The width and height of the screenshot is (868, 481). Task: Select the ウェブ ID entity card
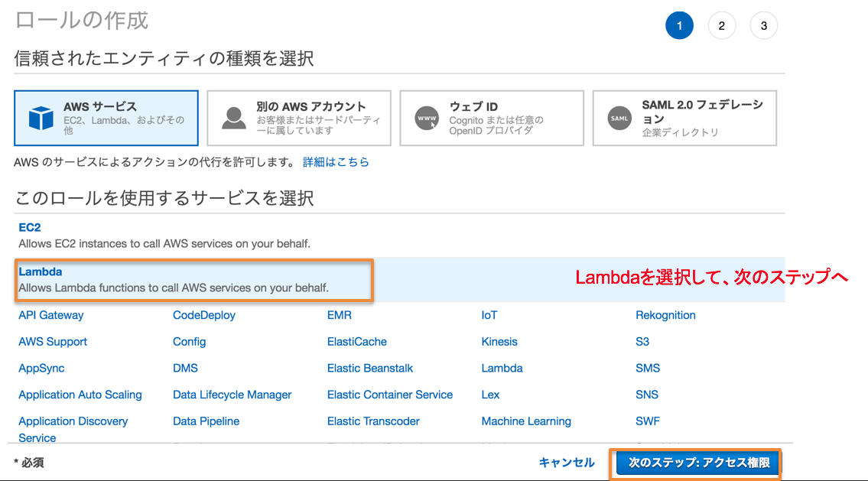492,118
